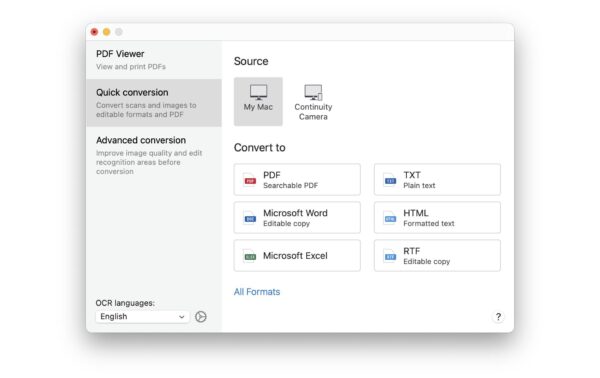Convert to Searchable PDF
The height and width of the screenshot is (378, 600).
[297, 179]
